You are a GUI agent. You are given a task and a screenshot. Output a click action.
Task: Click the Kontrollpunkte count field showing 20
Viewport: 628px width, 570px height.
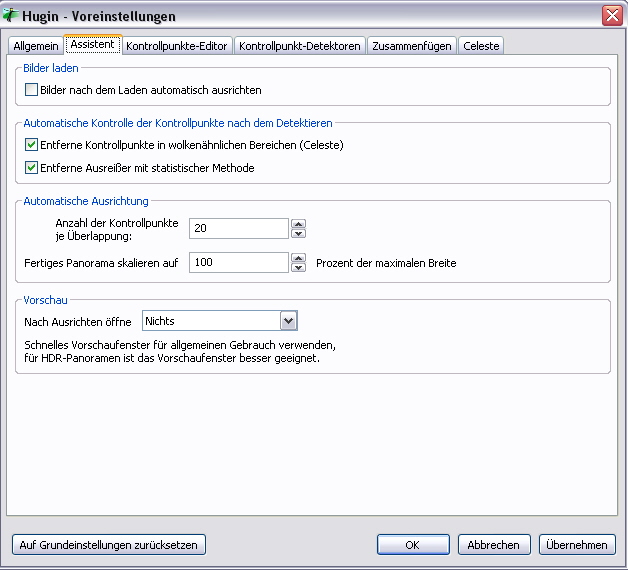[238, 229]
